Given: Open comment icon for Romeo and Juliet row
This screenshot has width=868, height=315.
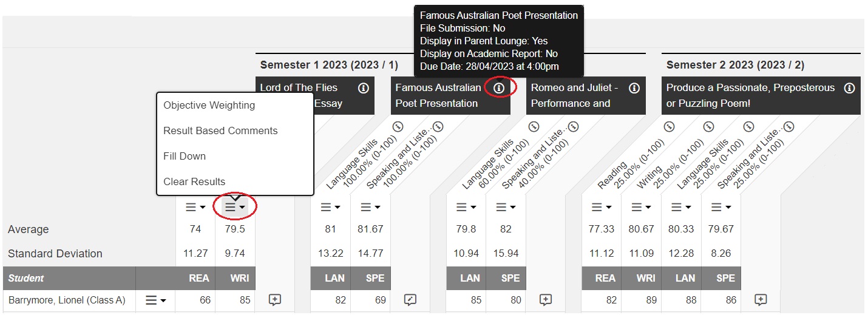Looking at the screenshot, I should (x=546, y=300).
